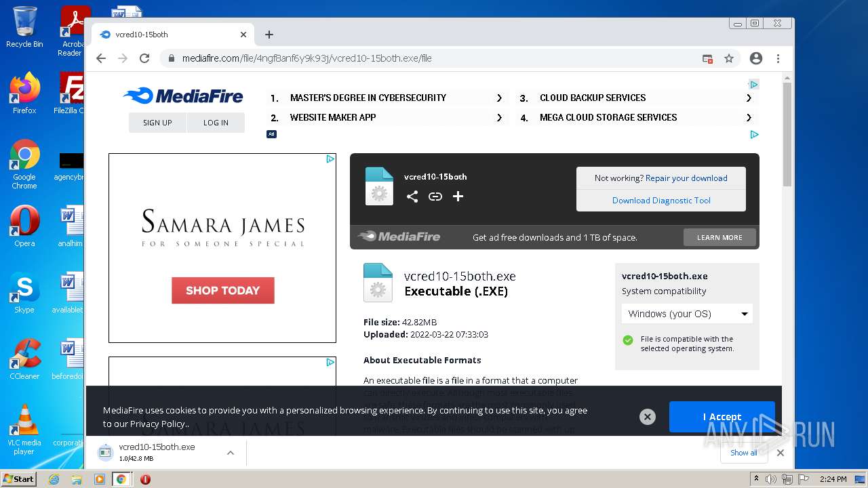This screenshot has width=868, height=488.
Task: Close the Chrome downloads bar
Action: 781,453
